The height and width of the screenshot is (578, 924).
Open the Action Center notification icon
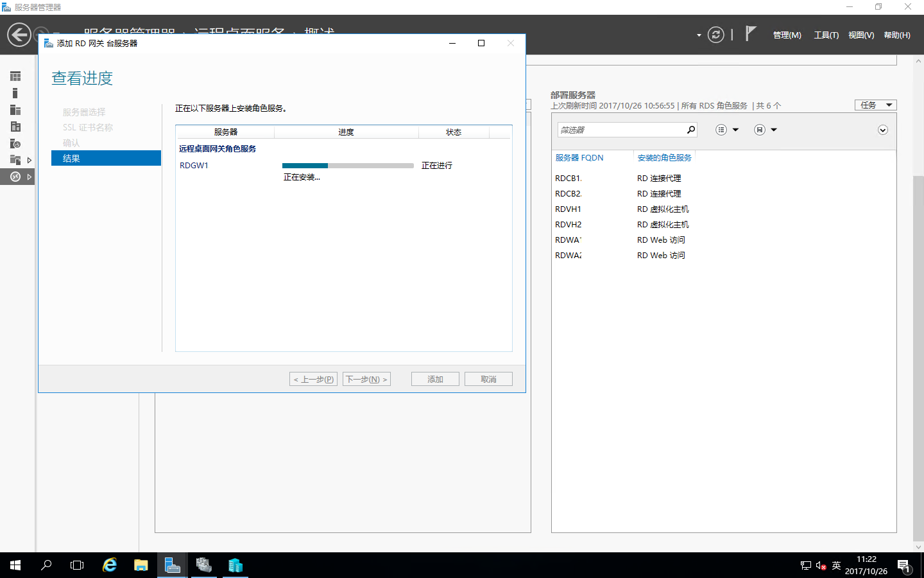coord(904,566)
